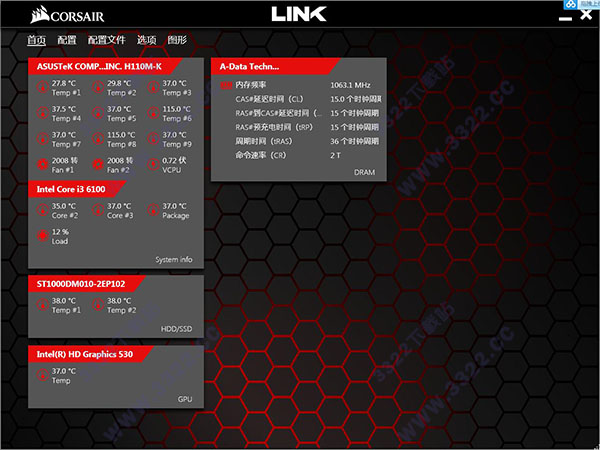Click thermometer icon for Temp #6 115.0°C
Screen dimensions: 600x450
tap(153, 113)
